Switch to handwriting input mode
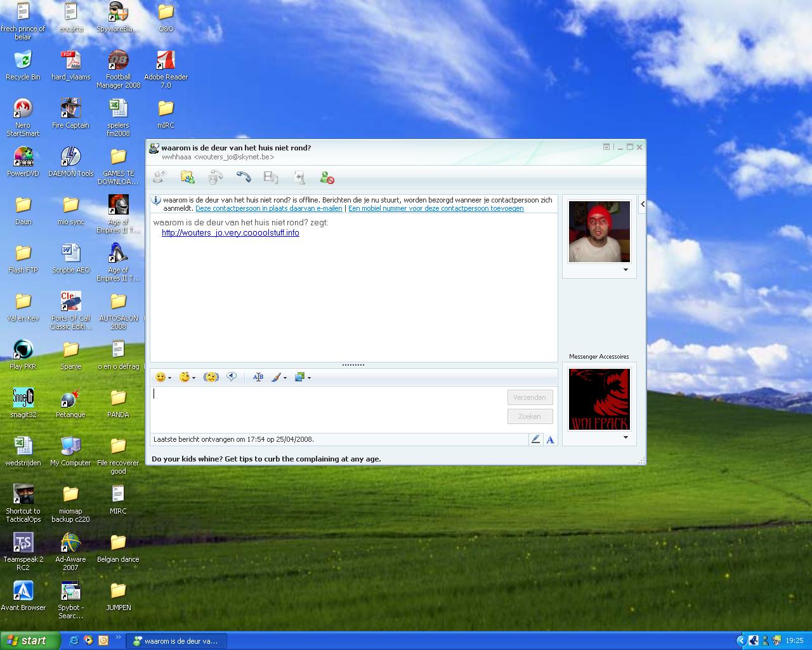812x650 pixels. (535, 439)
